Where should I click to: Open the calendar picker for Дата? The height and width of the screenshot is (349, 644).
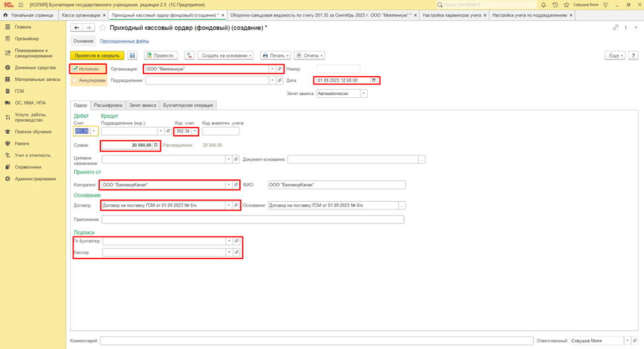[374, 81]
